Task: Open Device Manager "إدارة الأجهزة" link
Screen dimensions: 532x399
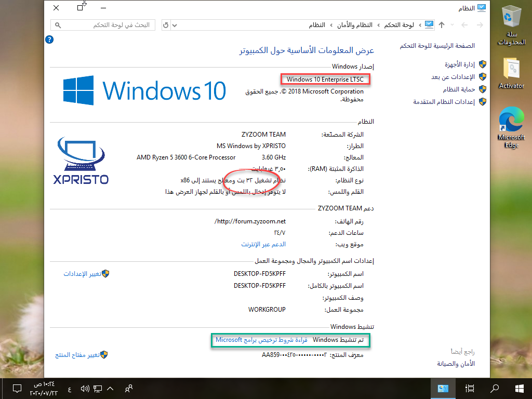Action: coord(460,64)
